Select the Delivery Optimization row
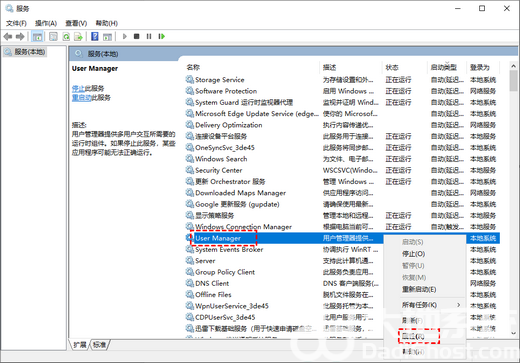Screen dimensions: 520x363 point(342,125)
